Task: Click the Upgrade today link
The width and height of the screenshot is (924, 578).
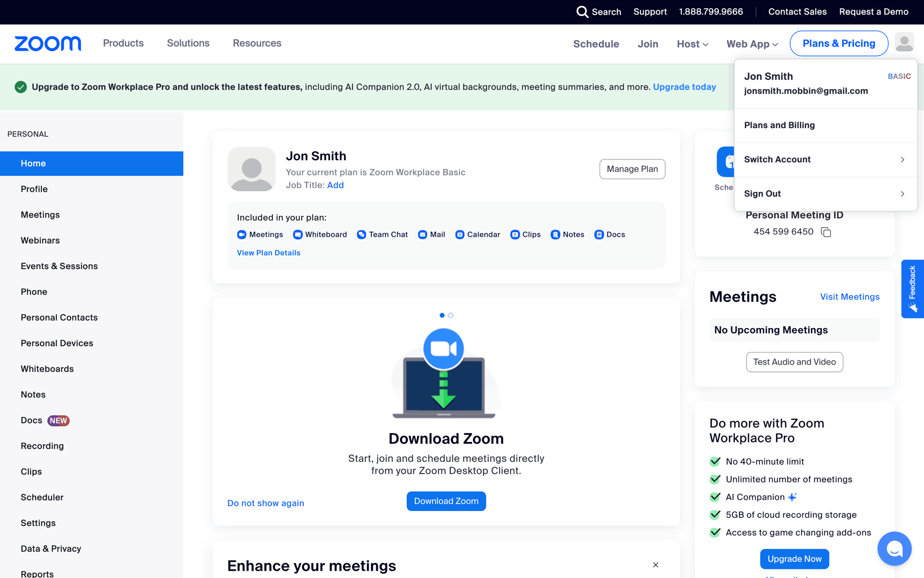Action: pyautogui.click(x=684, y=87)
